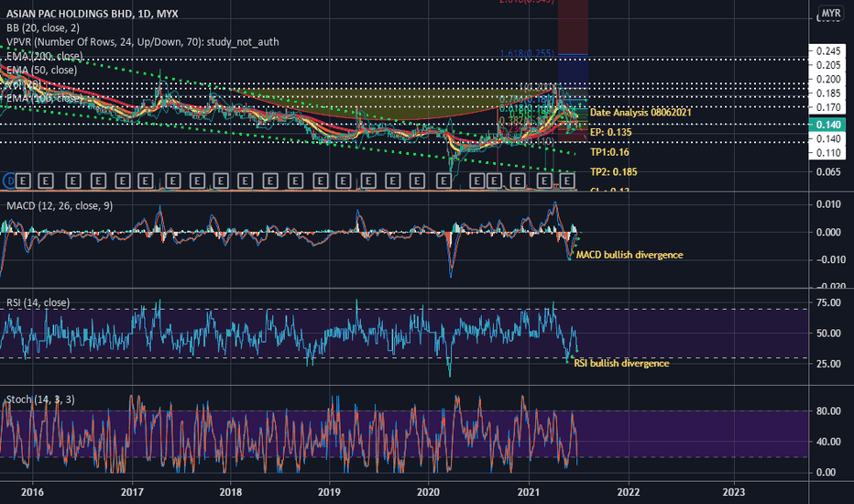
Task: Click the 2023 time axis label
Action: (733, 493)
